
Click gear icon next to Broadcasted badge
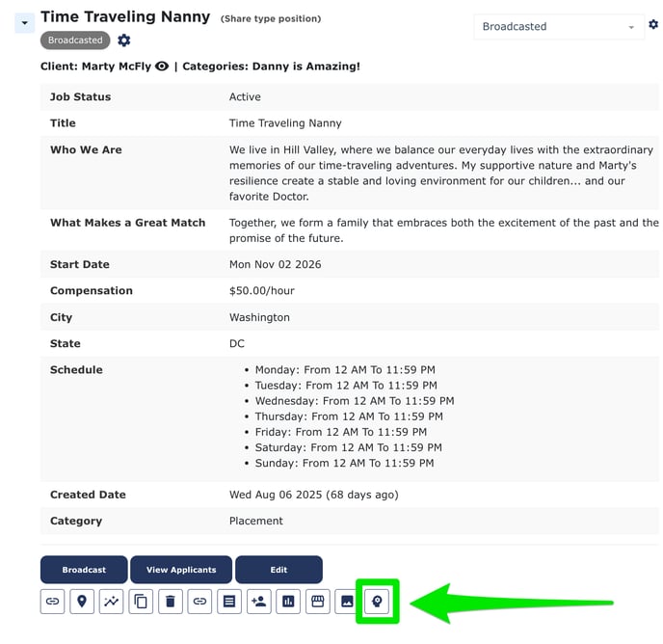pos(124,40)
